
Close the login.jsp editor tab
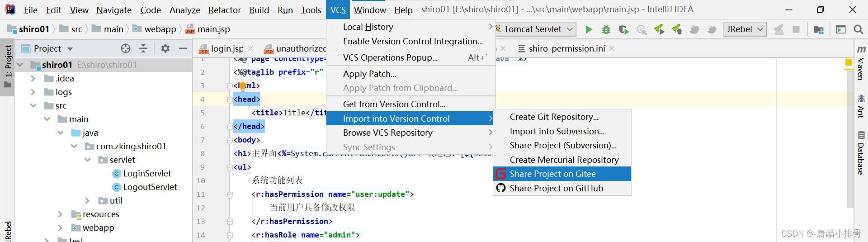coord(250,48)
